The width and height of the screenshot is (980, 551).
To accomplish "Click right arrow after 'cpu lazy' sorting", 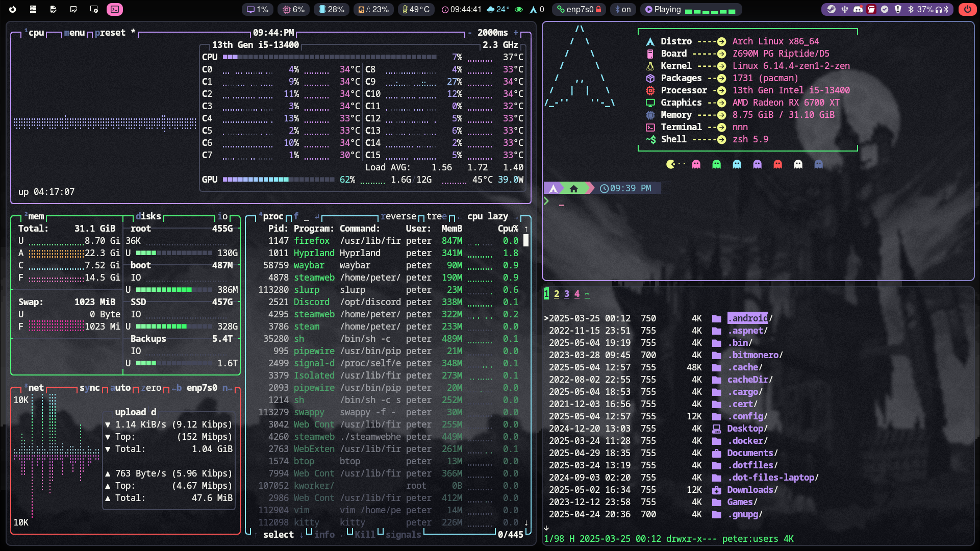I will pos(516,217).
